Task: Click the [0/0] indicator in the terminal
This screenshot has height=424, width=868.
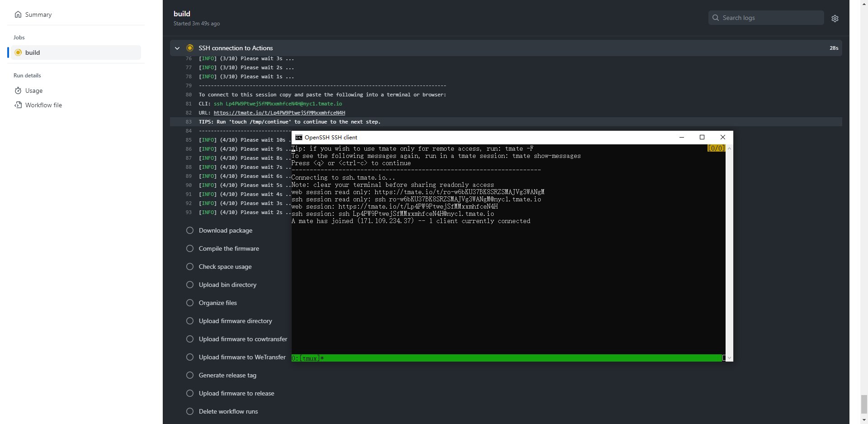Action: click(x=717, y=148)
